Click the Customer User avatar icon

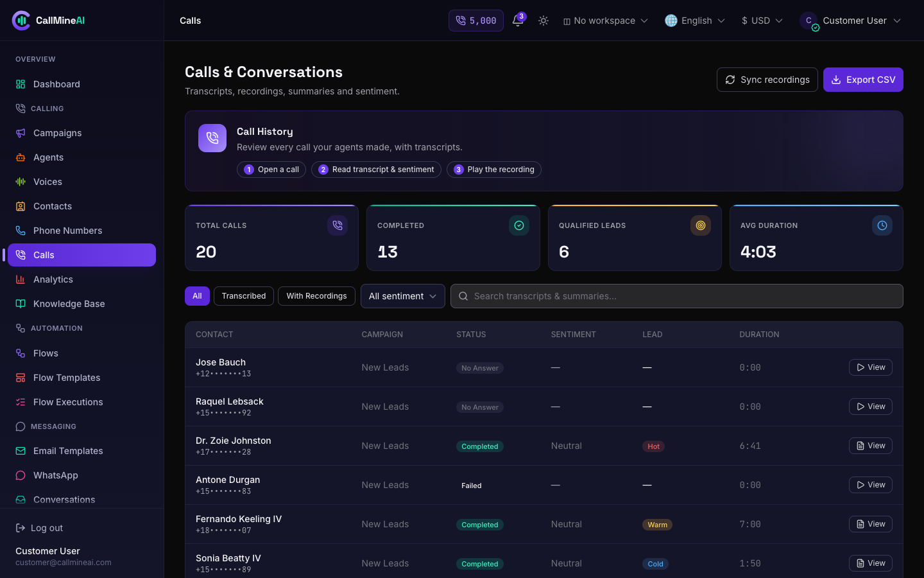click(809, 21)
